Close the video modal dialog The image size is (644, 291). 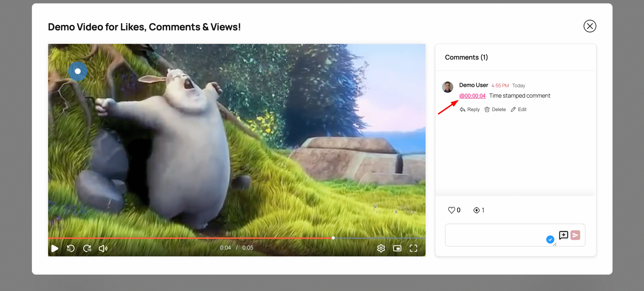pyautogui.click(x=590, y=26)
